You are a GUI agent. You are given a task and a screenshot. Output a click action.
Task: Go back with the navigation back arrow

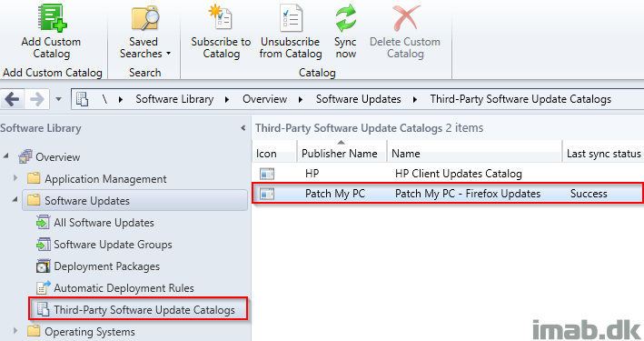[13, 99]
